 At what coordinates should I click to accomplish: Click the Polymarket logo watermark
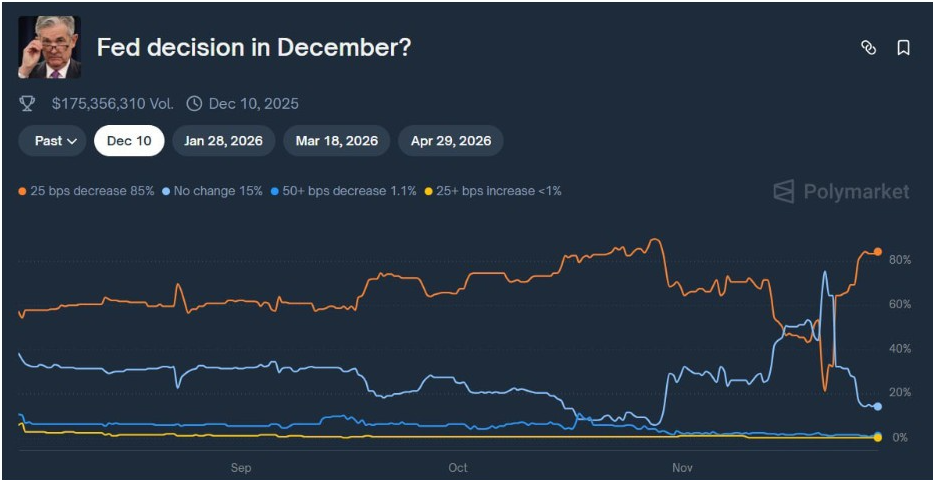point(841,191)
